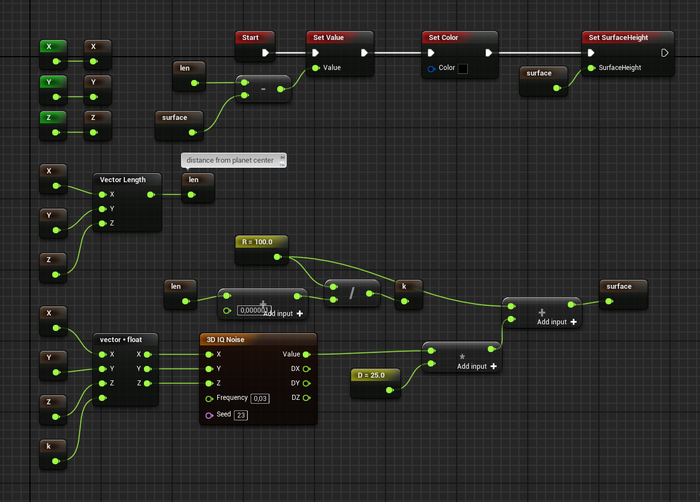
Task: Click the SurfaceHeight input pin
Action: (592, 68)
